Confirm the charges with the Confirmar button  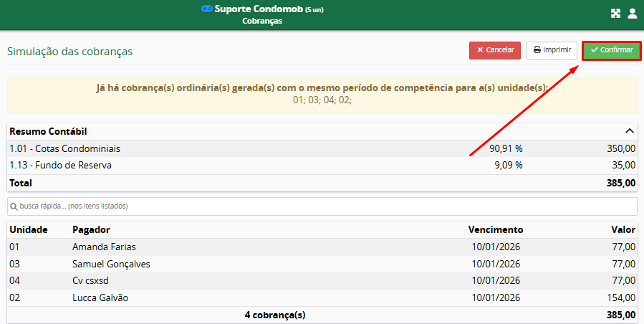[611, 50]
